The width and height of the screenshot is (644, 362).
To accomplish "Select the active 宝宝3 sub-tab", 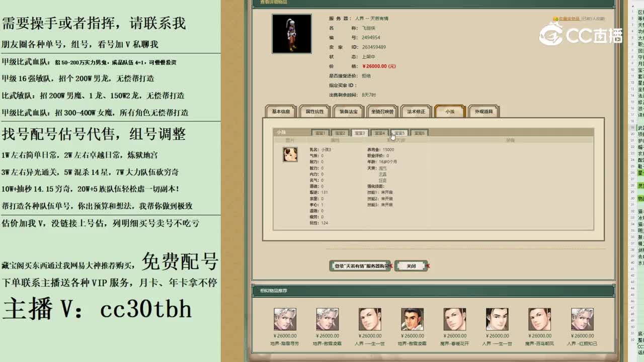I will [359, 133].
